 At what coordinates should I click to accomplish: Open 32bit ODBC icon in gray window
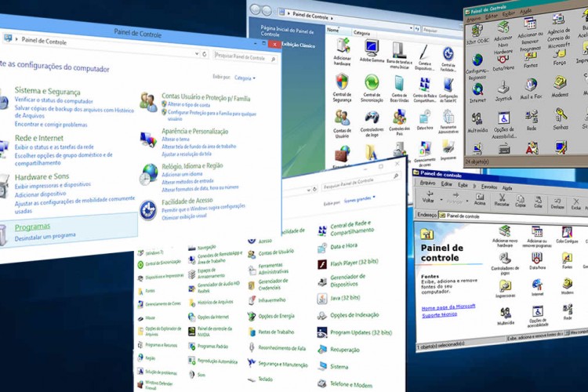[477, 34]
